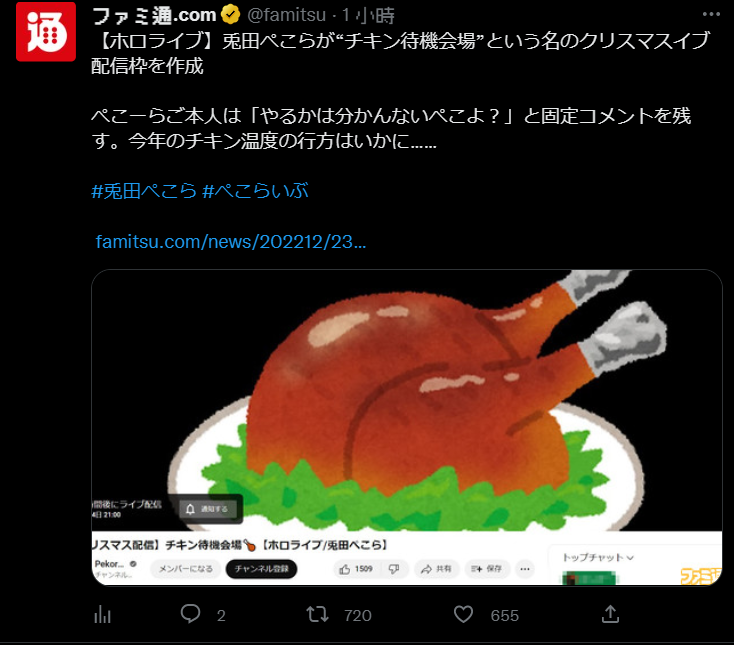The image size is (734, 645).
Task: Open the #兎田ぺこら hashtag
Action: point(144,191)
